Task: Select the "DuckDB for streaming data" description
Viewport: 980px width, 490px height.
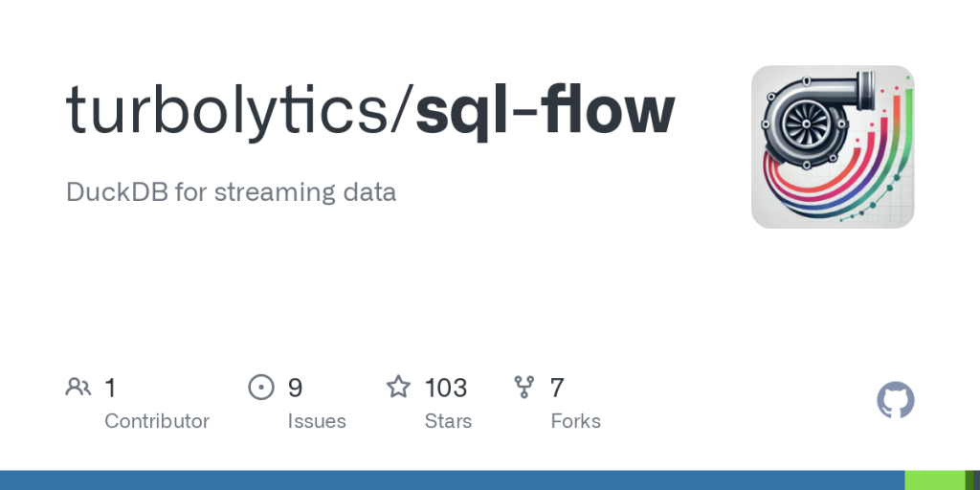Action: 231,191
